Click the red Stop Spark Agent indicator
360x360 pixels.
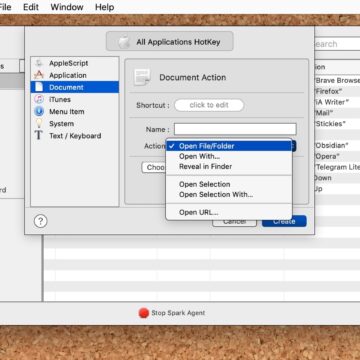(x=144, y=313)
